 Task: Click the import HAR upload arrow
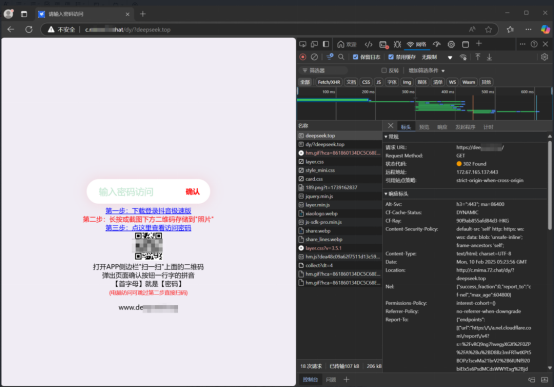pos(478,57)
